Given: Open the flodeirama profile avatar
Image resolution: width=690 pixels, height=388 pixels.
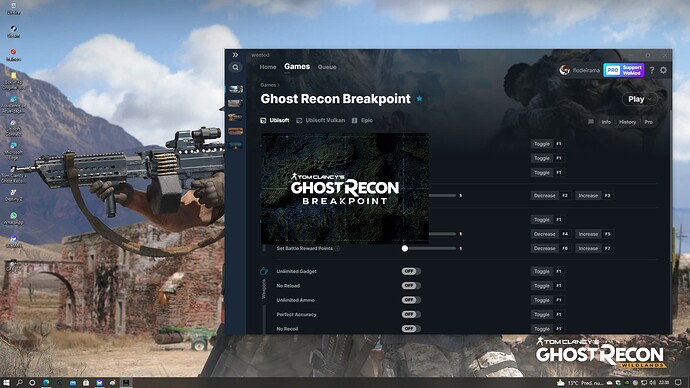Looking at the screenshot, I should click(564, 70).
